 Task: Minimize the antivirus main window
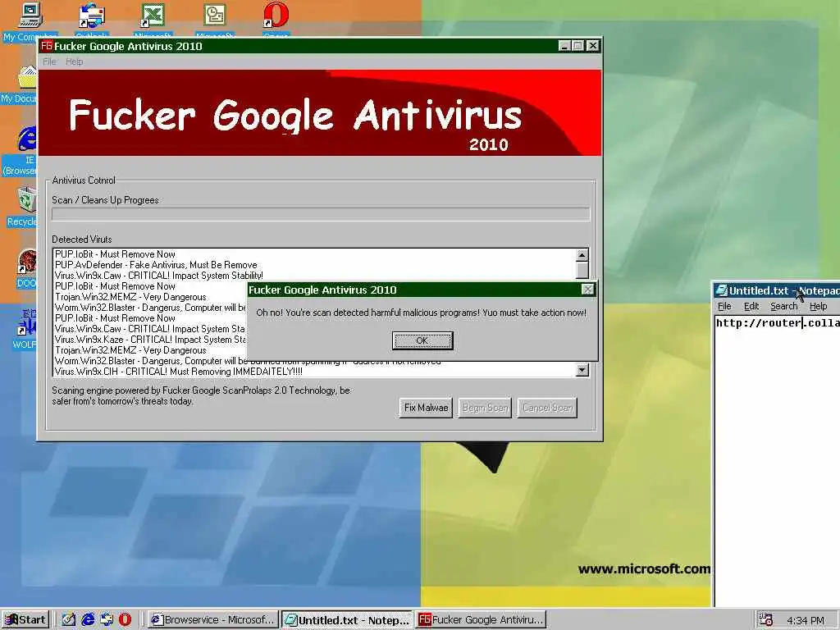[x=564, y=46]
